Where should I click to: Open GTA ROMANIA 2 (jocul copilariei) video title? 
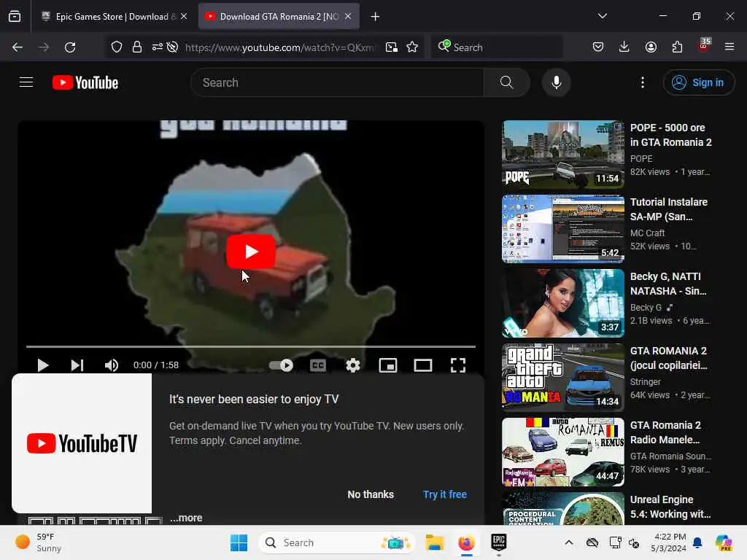pyautogui.click(x=668, y=358)
